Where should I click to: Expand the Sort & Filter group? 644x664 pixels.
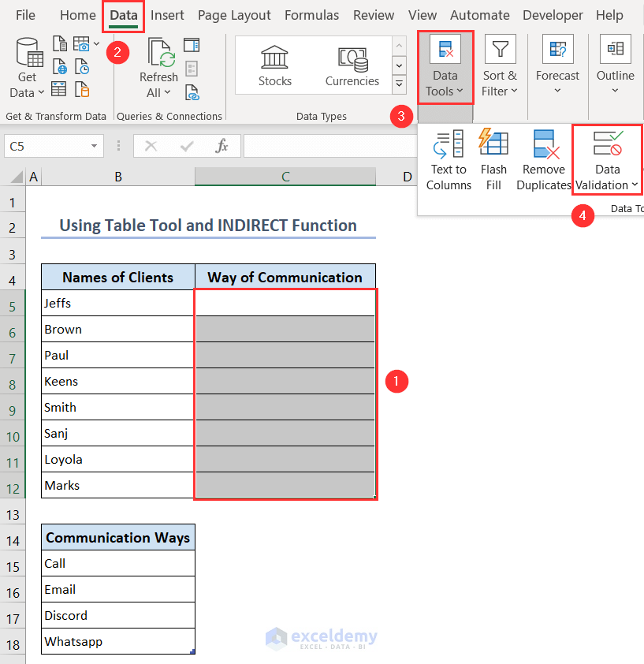[500, 68]
